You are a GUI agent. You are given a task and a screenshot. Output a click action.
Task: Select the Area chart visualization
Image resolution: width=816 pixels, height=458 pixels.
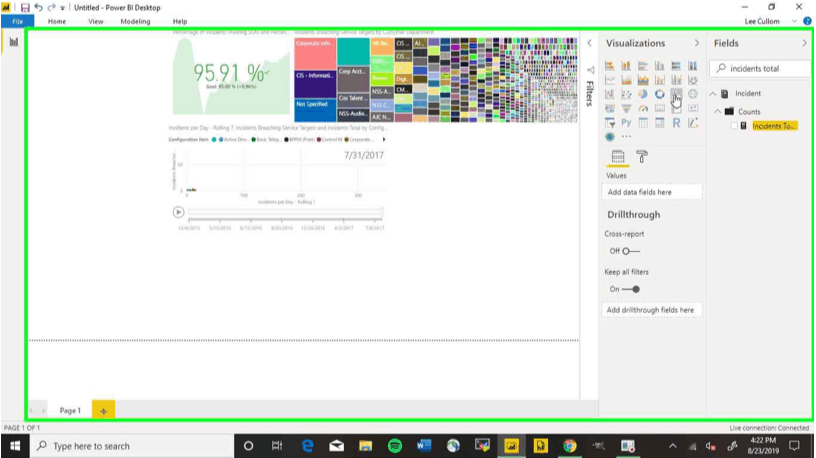[x=626, y=80]
